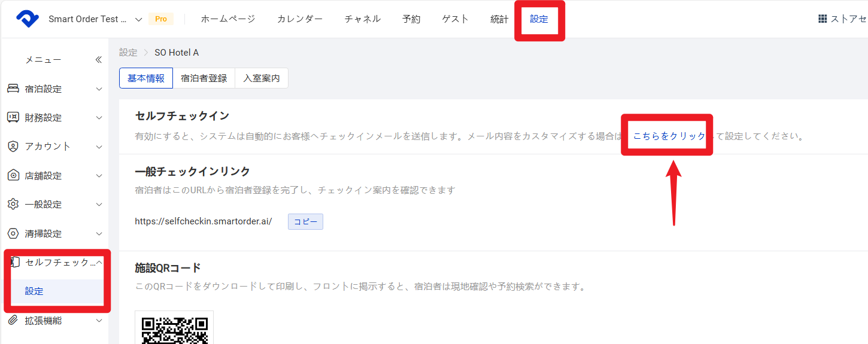The width and height of the screenshot is (868, 344).
Task: Click the アカウント user shield icon
Action: (x=13, y=147)
